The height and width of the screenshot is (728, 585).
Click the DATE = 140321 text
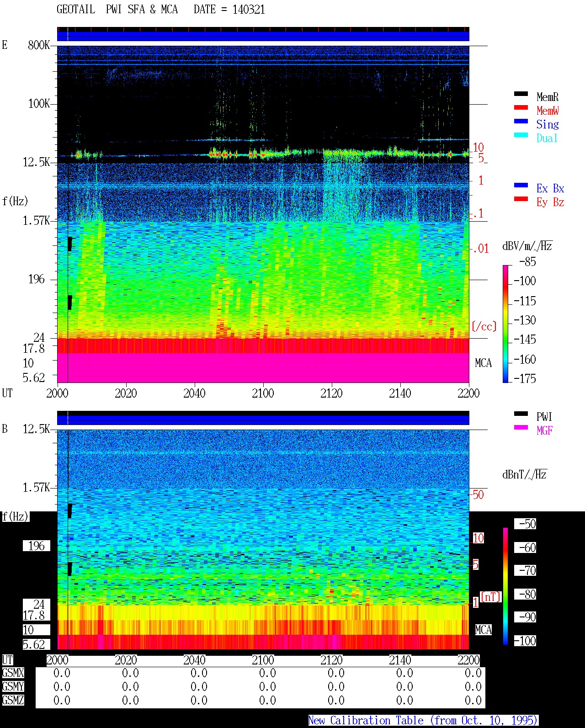229,10
